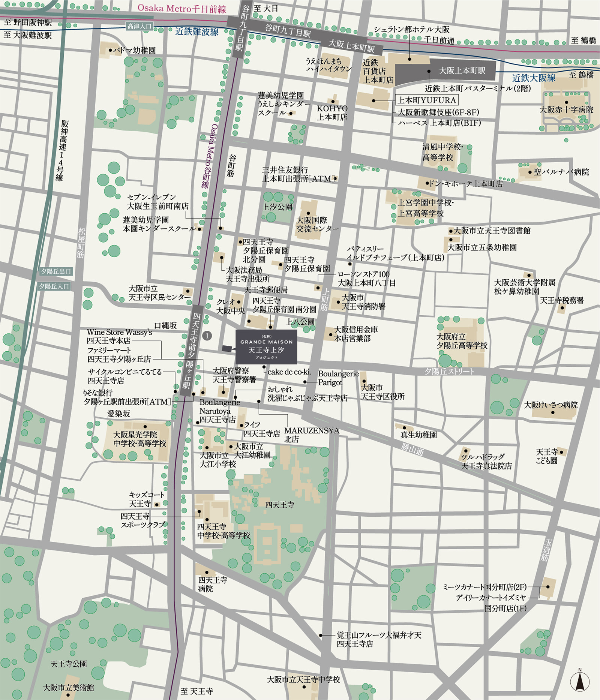This screenshot has width=600, height=700.
Task: Click the 天王寺公園 label
Action: pyautogui.click(x=69, y=664)
